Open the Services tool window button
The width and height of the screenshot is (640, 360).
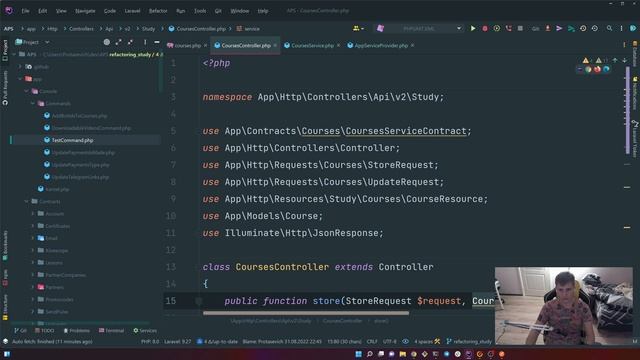[x=145, y=330]
